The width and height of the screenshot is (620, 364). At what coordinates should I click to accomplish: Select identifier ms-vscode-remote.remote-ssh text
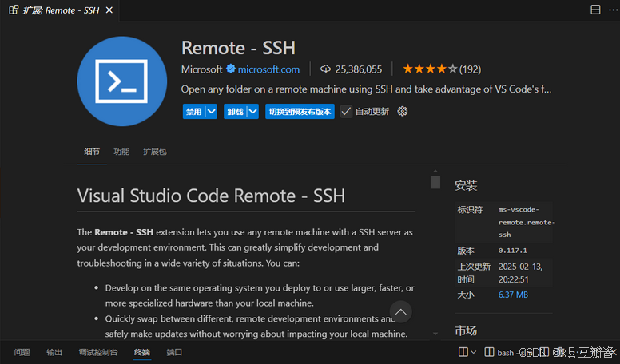[x=525, y=222]
